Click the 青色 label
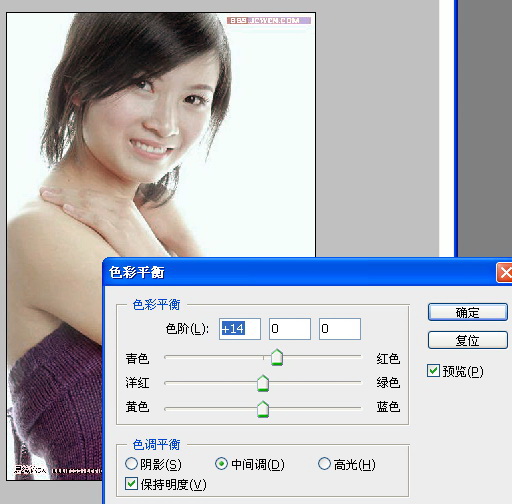Screen dimensions: 512x504 point(137,359)
